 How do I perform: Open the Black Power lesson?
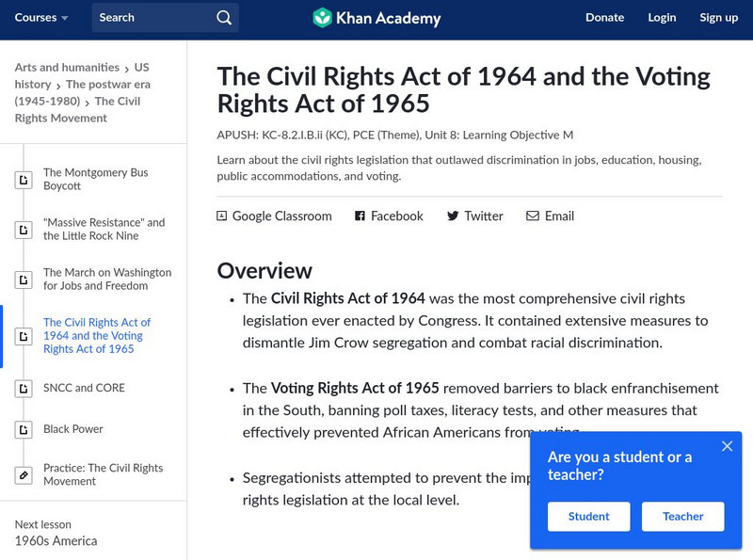pos(73,429)
